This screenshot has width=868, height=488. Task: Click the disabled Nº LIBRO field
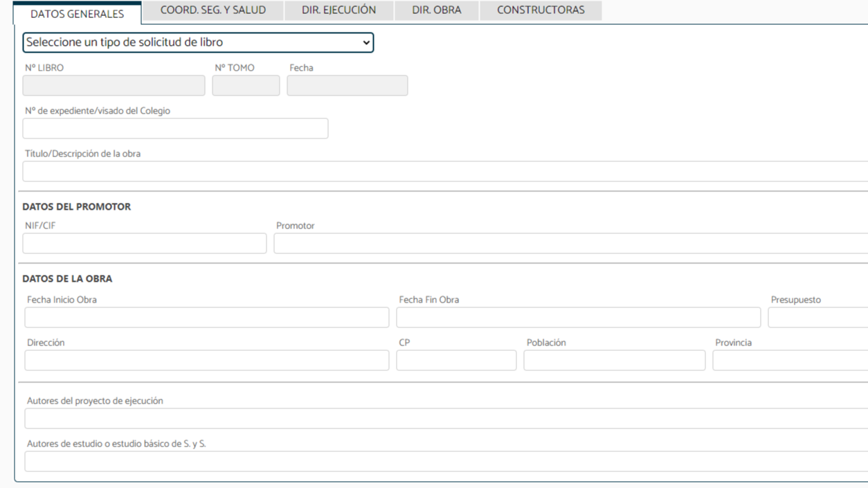pyautogui.click(x=114, y=86)
